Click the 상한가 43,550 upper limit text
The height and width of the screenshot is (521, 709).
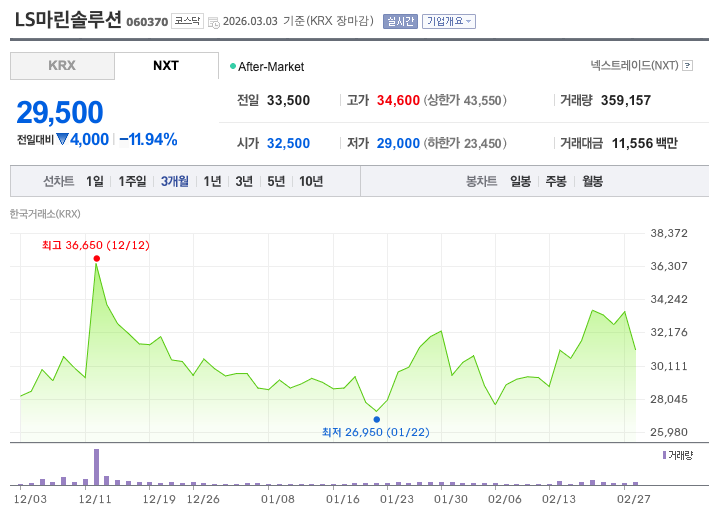pos(465,100)
